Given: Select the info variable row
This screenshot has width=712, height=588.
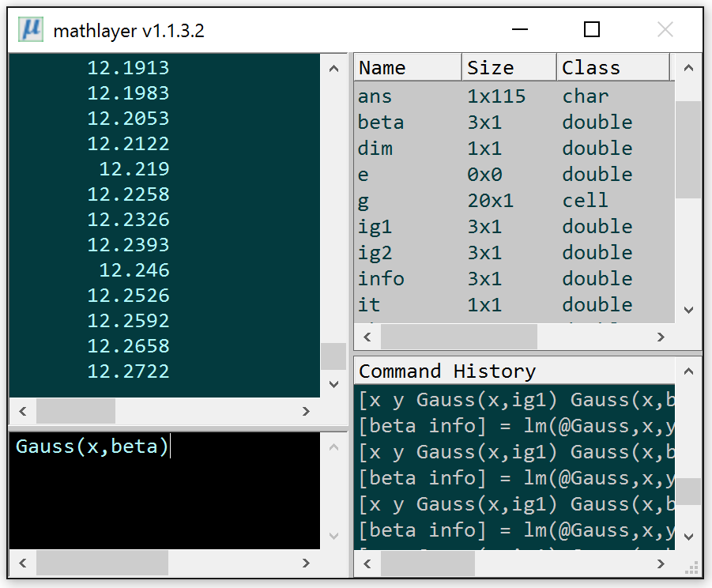Looking at the screenshot, I should click(x=381, y=279).
